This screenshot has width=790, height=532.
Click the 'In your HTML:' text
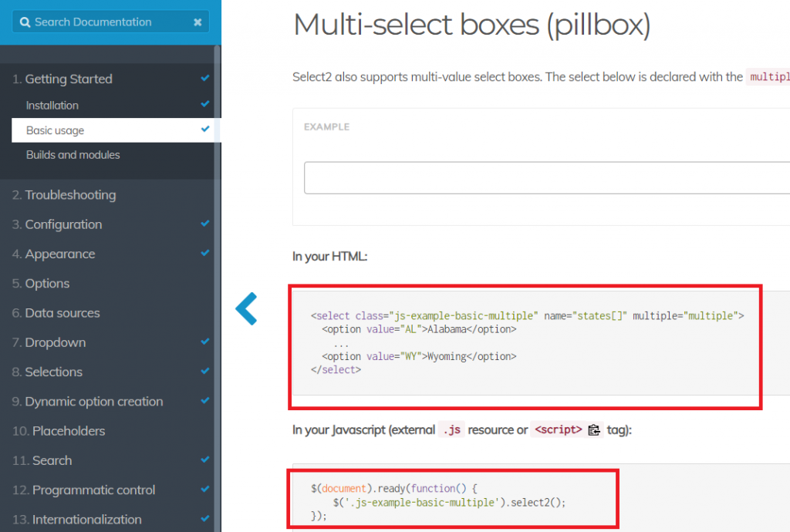(330, 257)
